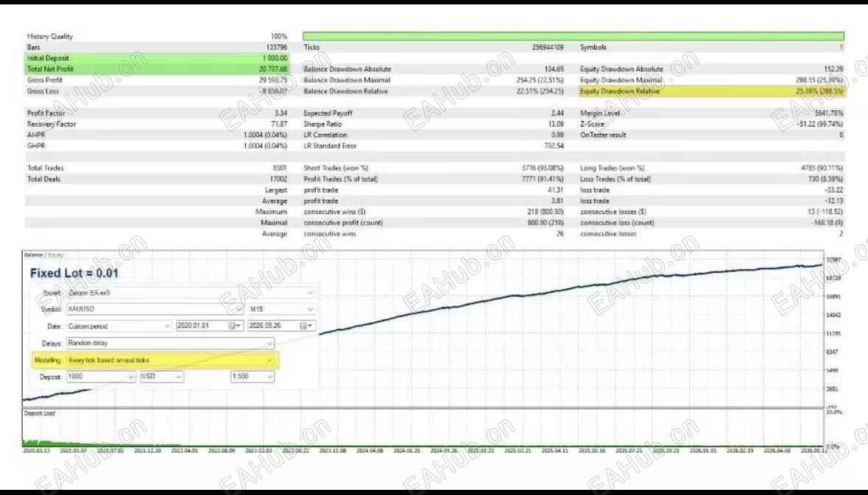
Task: Click the Total Net Profit row
Action: pos(158,69)
